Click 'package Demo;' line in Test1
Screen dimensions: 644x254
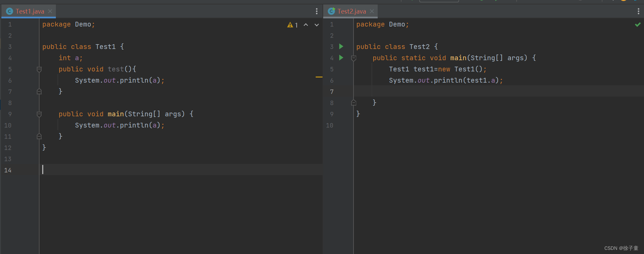click(68, 24)
